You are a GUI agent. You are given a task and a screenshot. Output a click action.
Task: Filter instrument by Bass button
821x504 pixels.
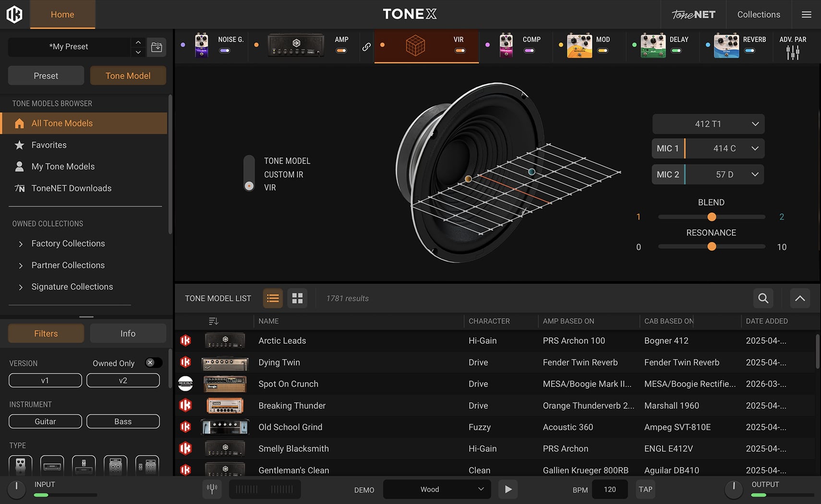pos(123,421)
